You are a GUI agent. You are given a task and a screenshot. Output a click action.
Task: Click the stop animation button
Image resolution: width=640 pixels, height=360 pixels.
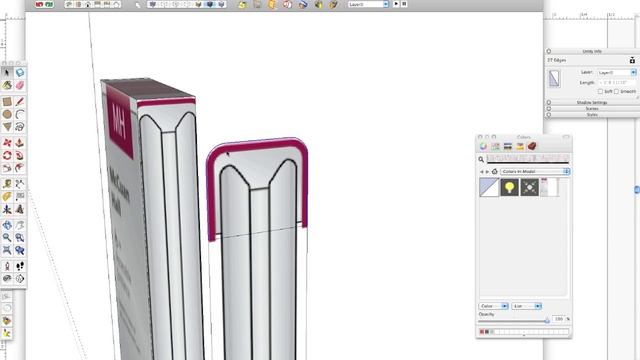coord(404,4)
